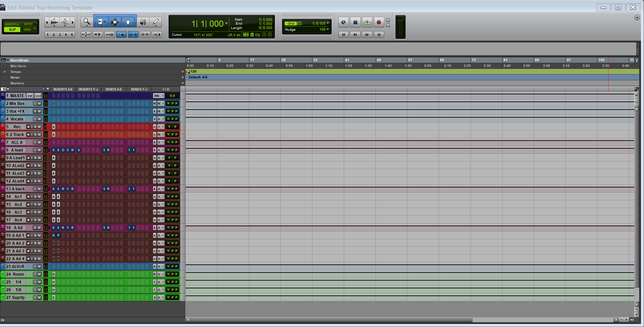Open the Grid value dropdown arrow
The height and width of the screenshot is (327, 644).
click(328, 23)
